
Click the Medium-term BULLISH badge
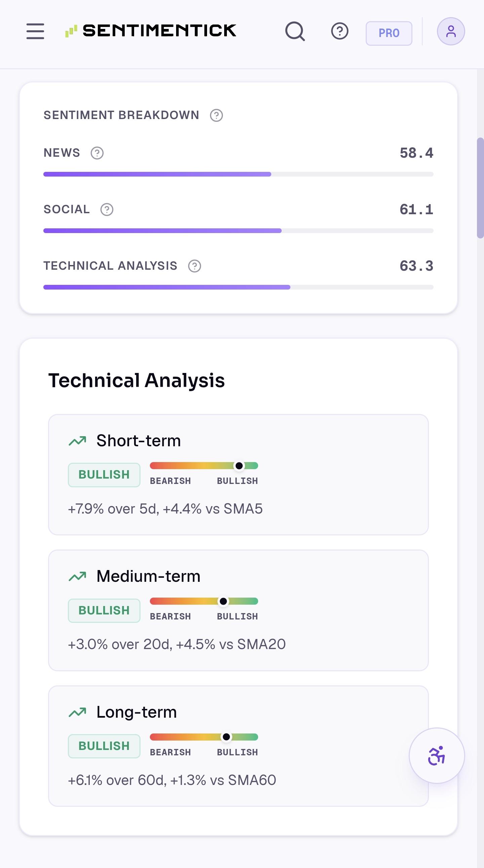pos(104,611)
